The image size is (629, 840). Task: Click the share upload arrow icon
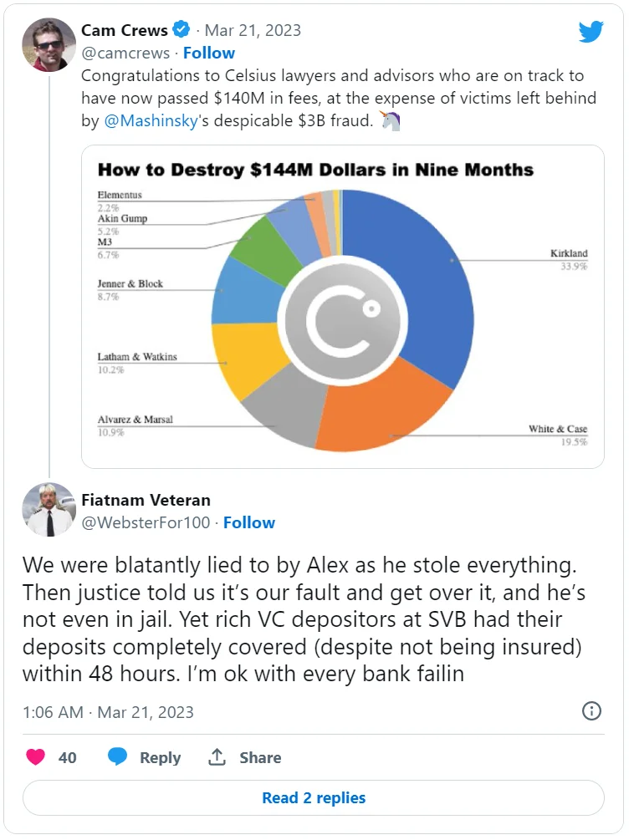click(x=217, y=757)
